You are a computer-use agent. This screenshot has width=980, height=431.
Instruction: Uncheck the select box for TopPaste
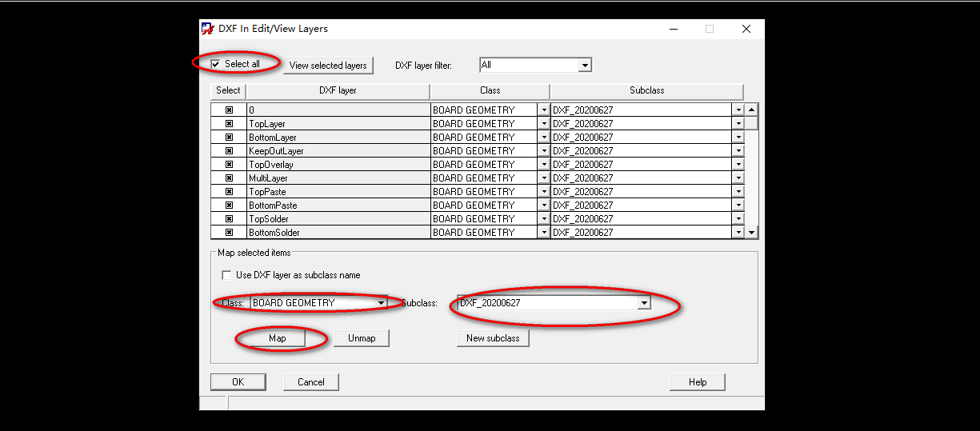(x=229, y=192)
